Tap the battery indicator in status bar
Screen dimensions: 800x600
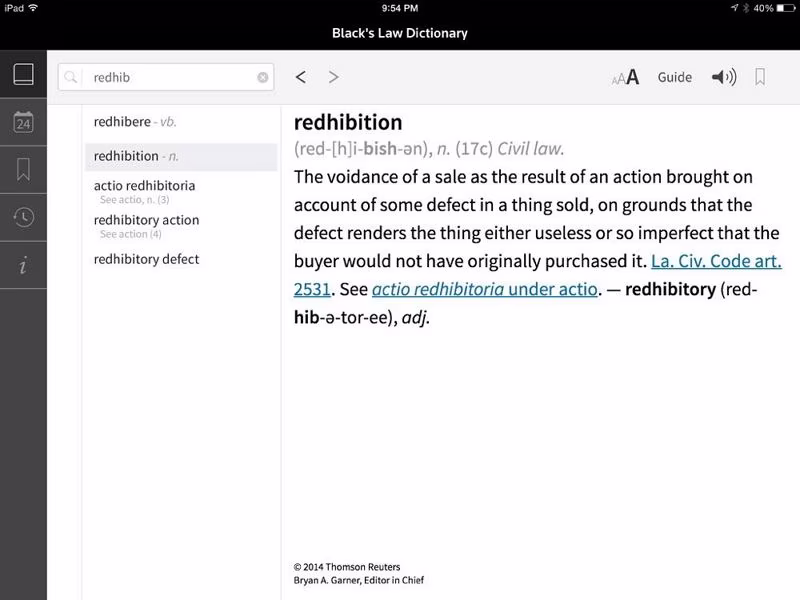click(786, 8)
